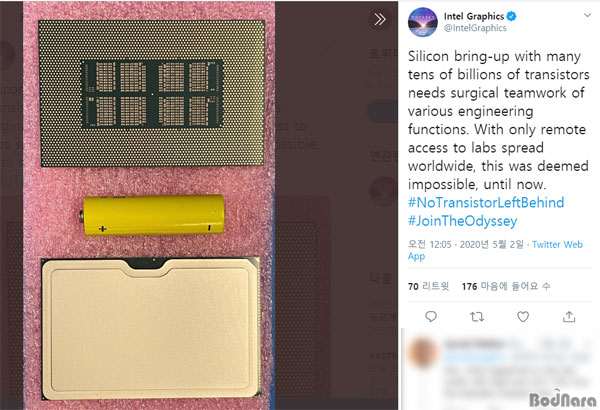The height and width of the screenshot is (410, 600).
Task: View the 70 retweets list
Action: click(429, 286)
